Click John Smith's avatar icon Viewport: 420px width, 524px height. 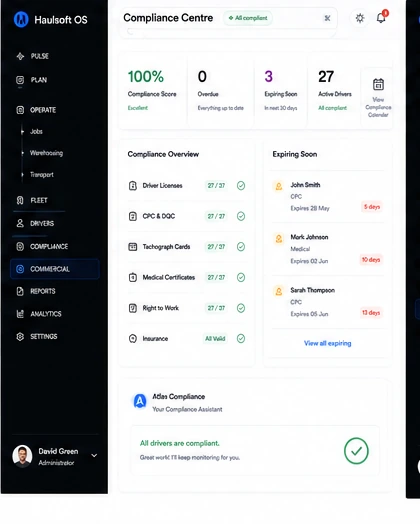279,186
